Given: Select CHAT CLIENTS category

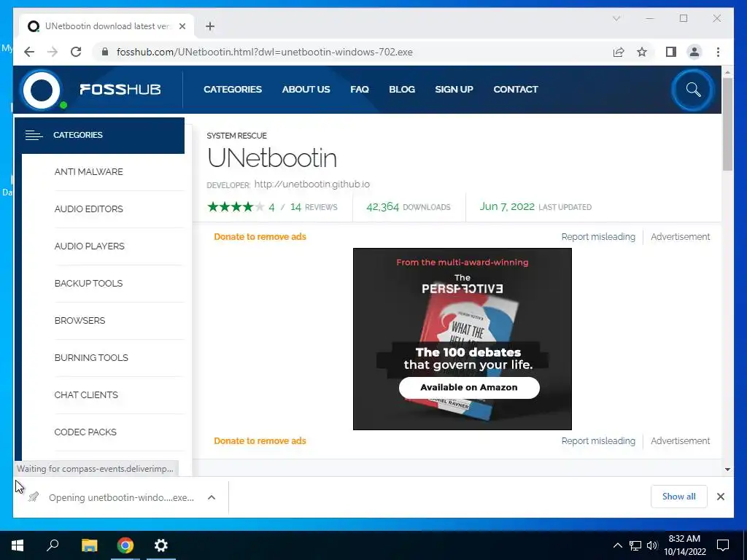Looking at the screenshot, I should click(86, 394).
